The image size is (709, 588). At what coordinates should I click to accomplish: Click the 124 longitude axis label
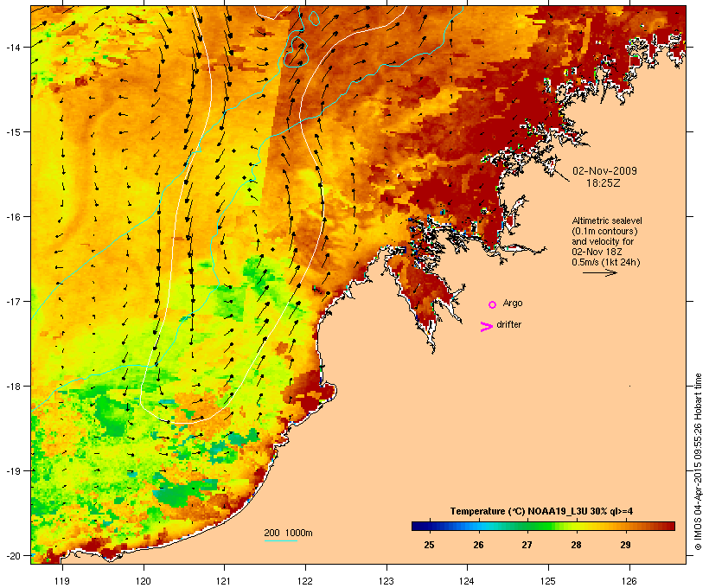(467, 581)
